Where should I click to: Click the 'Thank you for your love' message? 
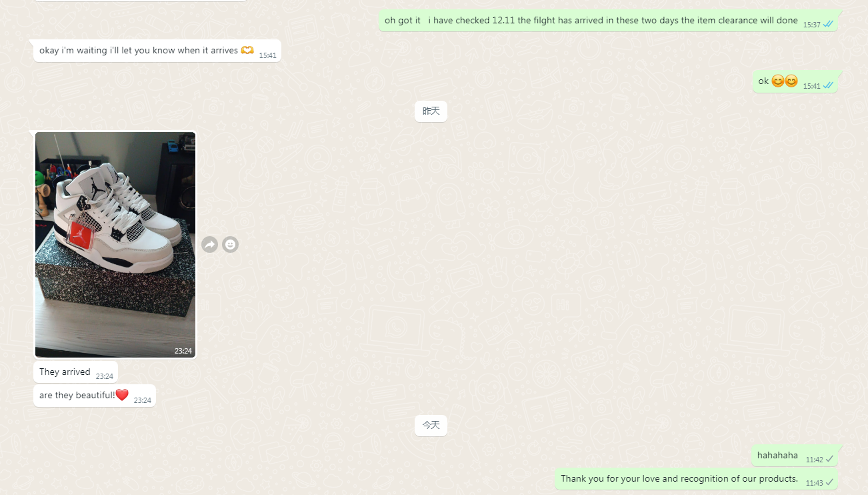click(x=696, y=479)
